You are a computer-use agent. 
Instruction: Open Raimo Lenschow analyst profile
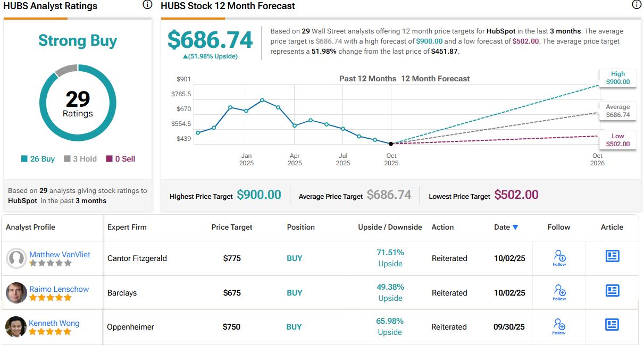click(x=58, y=289)
